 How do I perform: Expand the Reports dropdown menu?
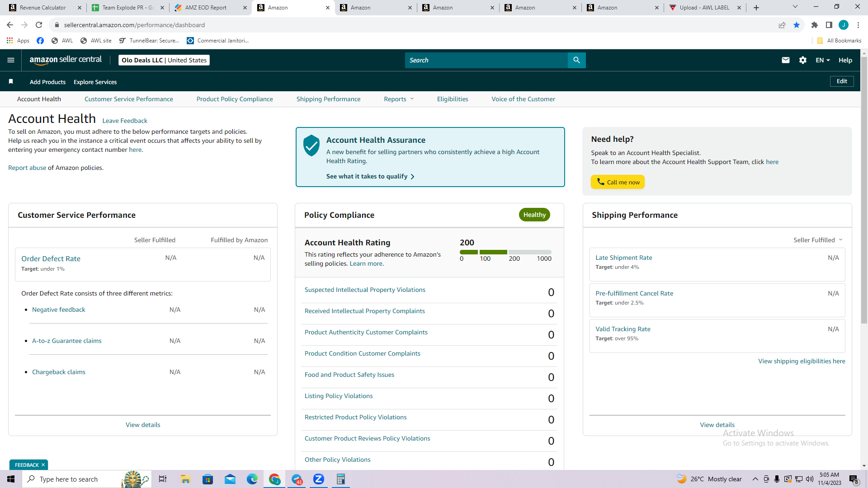tap(399, 99)
